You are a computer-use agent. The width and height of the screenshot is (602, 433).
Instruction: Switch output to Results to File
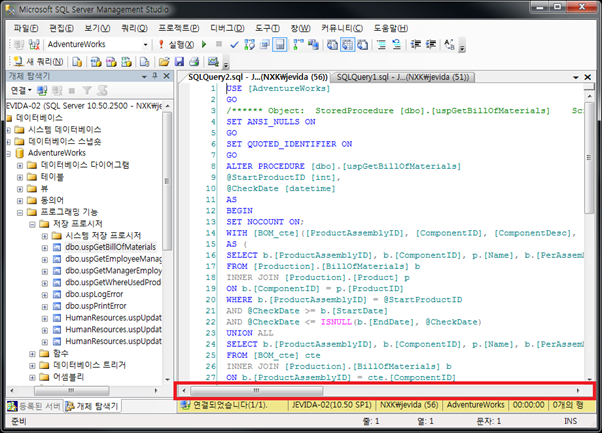(x=362, y=45)
